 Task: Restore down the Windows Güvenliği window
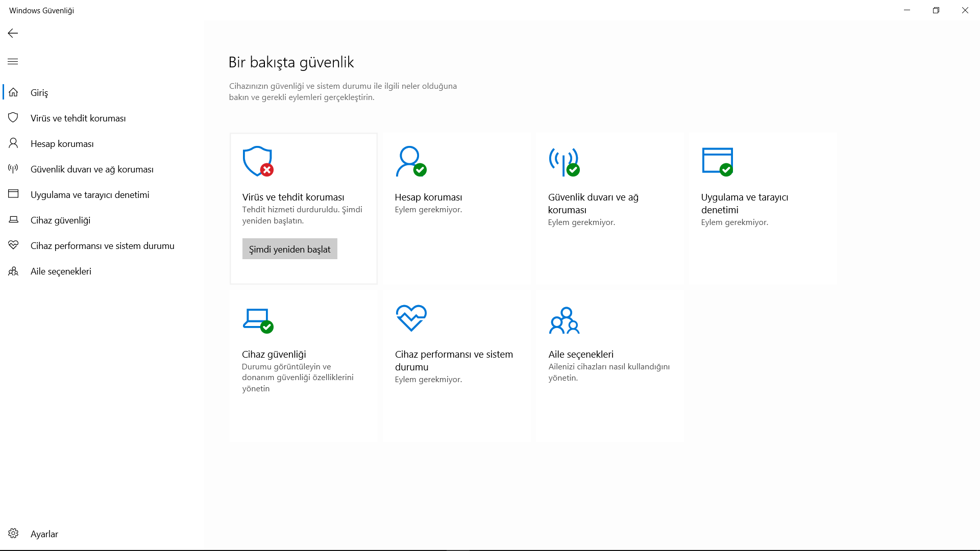point(936,10)
